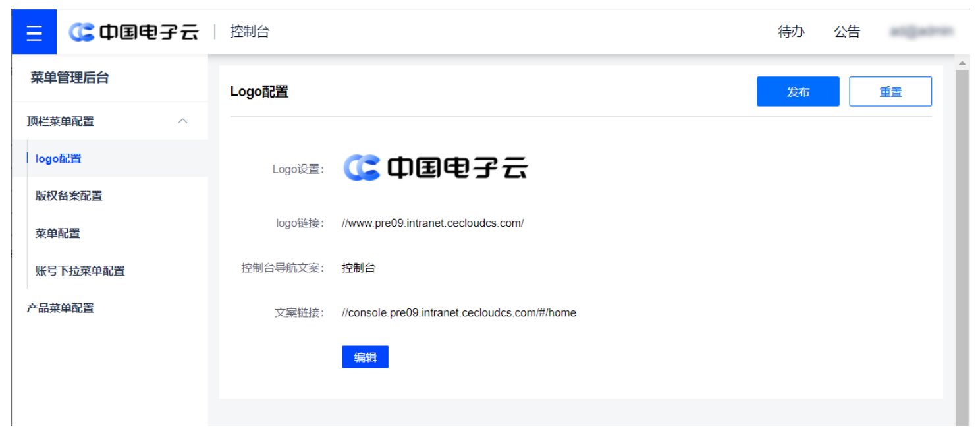980x439 pixels.
Task: Click the 控制台导航文案 value 控制台
Action: [358, 268]
